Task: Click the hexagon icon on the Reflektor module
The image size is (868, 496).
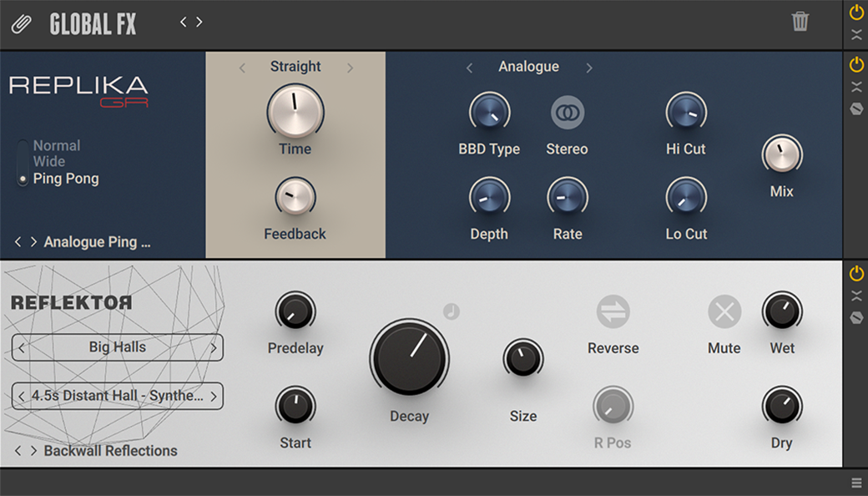Action: click(856, 318)
